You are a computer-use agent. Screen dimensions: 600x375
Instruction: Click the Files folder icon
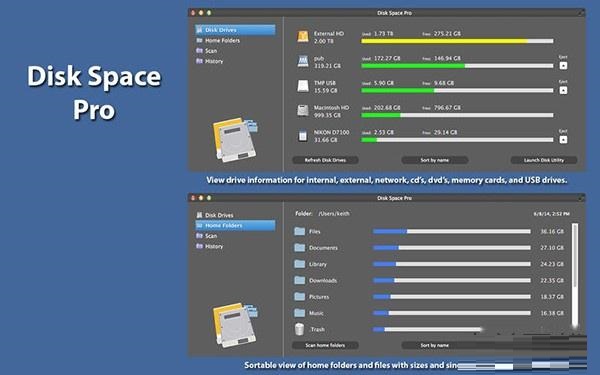point(300,231)
